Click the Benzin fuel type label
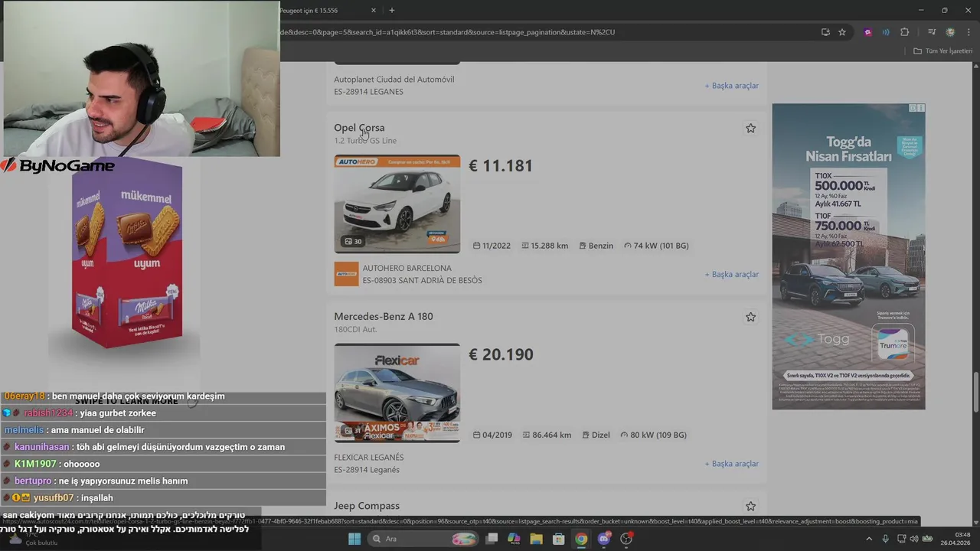The width and height of the screenshot is (980, 551). 596,246
